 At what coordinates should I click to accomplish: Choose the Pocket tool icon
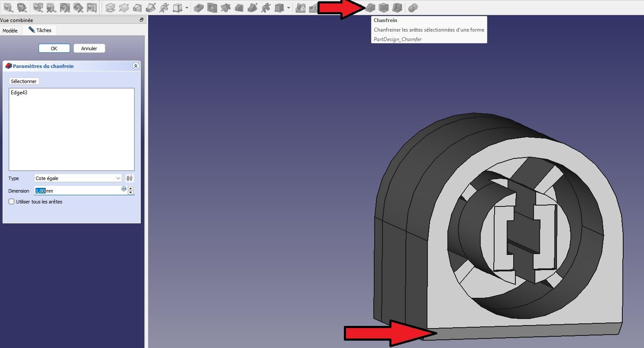[x=199, y=7]
